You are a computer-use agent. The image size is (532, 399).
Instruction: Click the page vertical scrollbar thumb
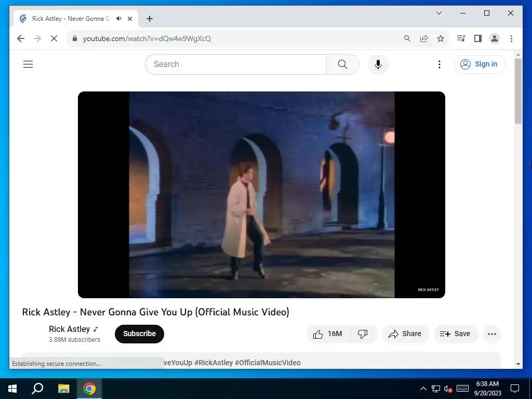click(x=518, y=91)
